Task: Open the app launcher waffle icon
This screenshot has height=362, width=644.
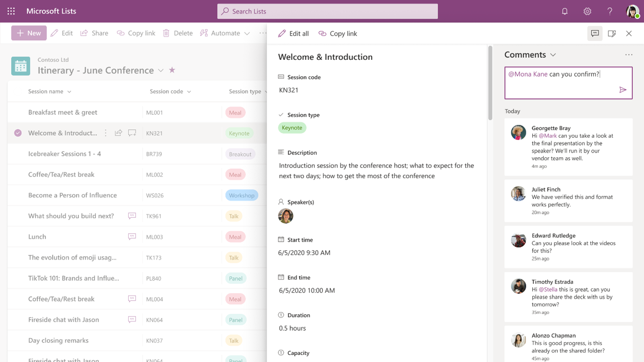Action: click(x=11, y=11)
